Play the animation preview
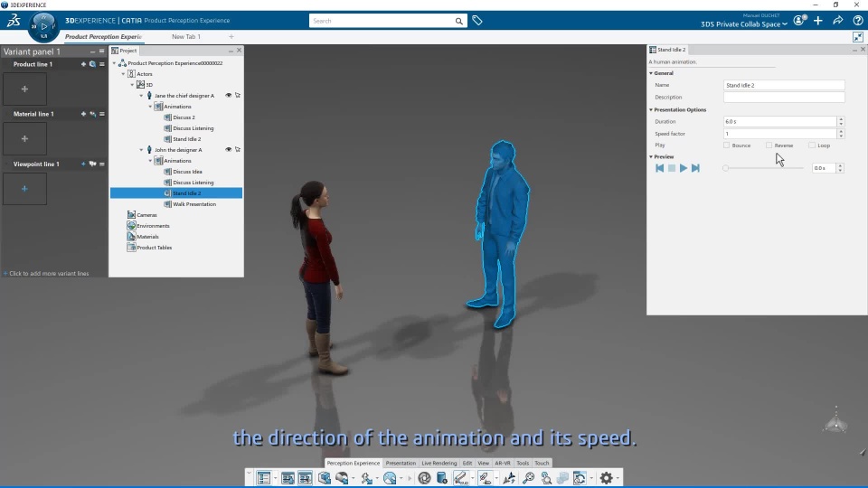868x488 pixels. (x=684, y=168)
